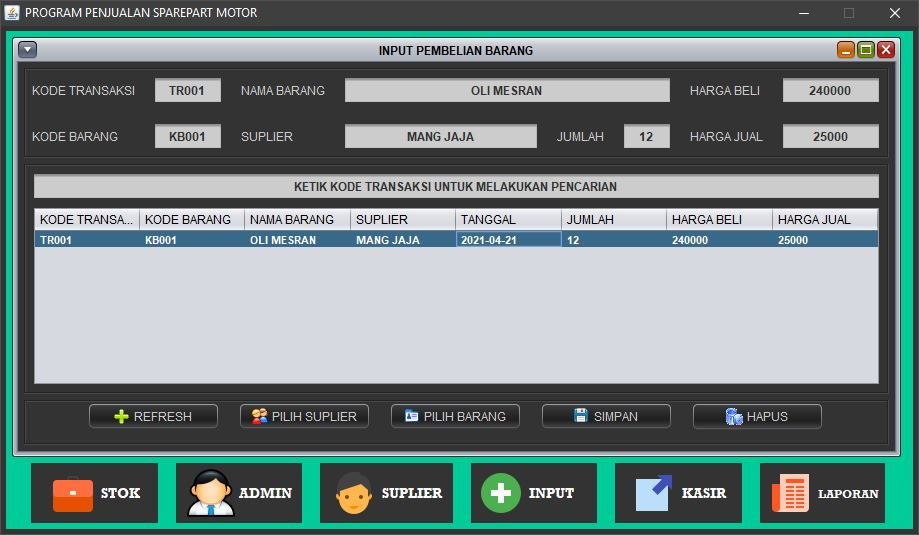Open the KASIR module with blue arrow icon

click(x=678, y=493)
